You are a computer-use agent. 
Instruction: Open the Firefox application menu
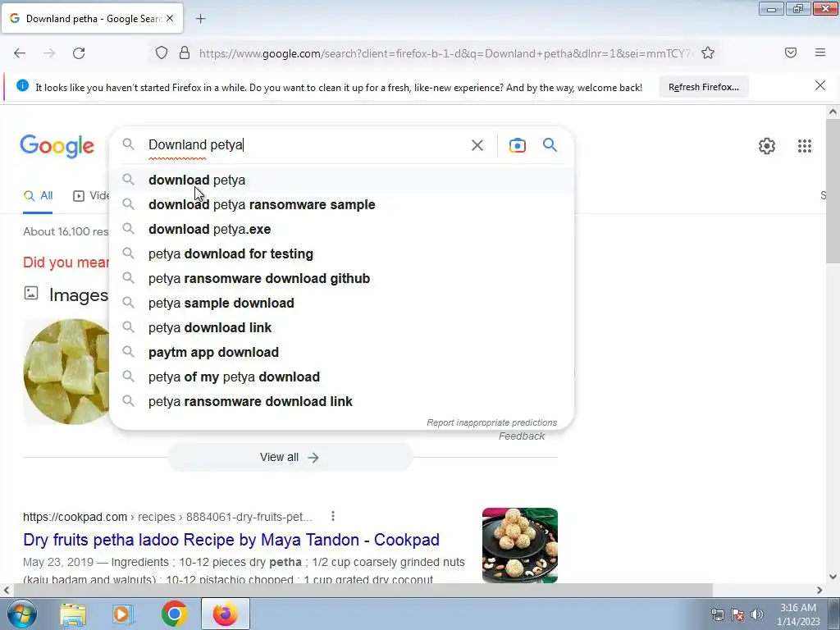(820, 53)
